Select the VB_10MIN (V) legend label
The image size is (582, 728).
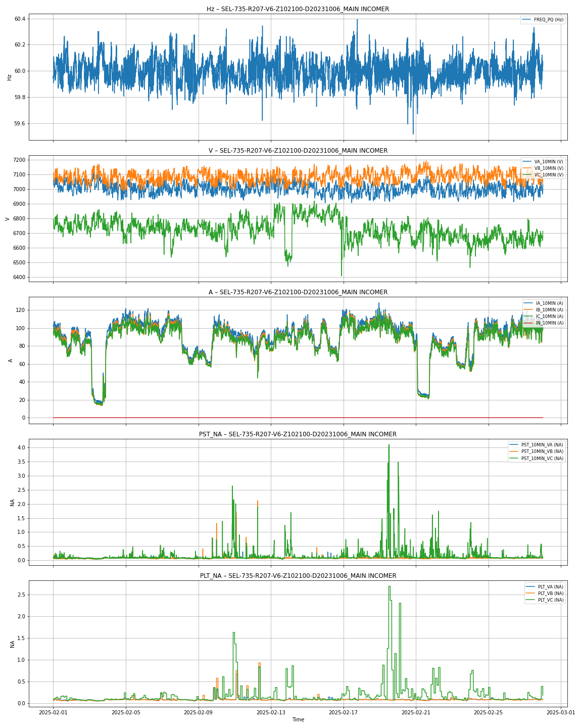pos(548,168)
